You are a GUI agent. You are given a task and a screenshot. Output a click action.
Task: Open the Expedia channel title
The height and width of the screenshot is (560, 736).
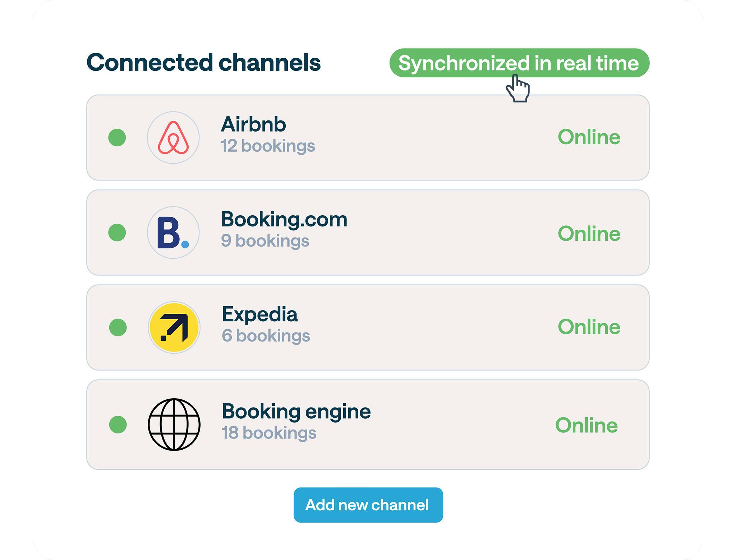(x=259, y=314)
